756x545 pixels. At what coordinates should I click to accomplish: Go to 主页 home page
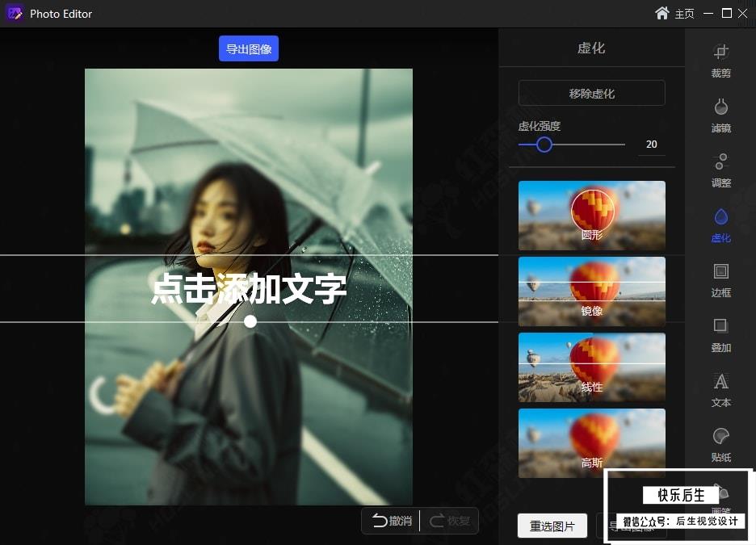tap(674, 14)
